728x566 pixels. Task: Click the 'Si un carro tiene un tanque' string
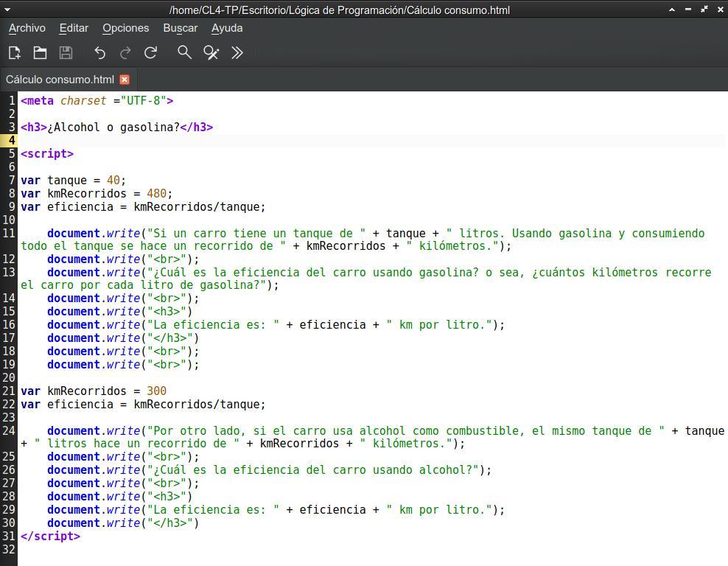tap(256, 233)
